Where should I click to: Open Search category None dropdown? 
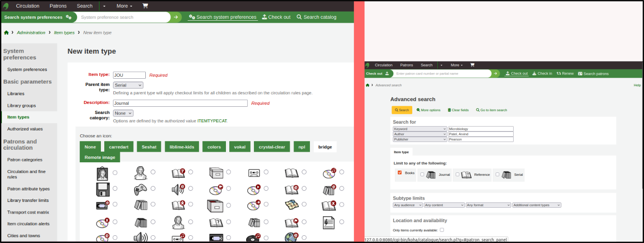click(123, 113)
